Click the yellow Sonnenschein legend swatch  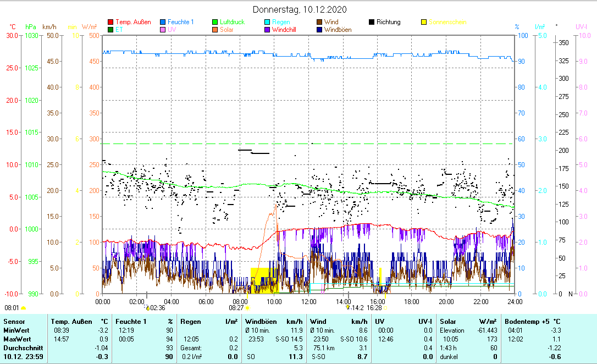point(424,22)
